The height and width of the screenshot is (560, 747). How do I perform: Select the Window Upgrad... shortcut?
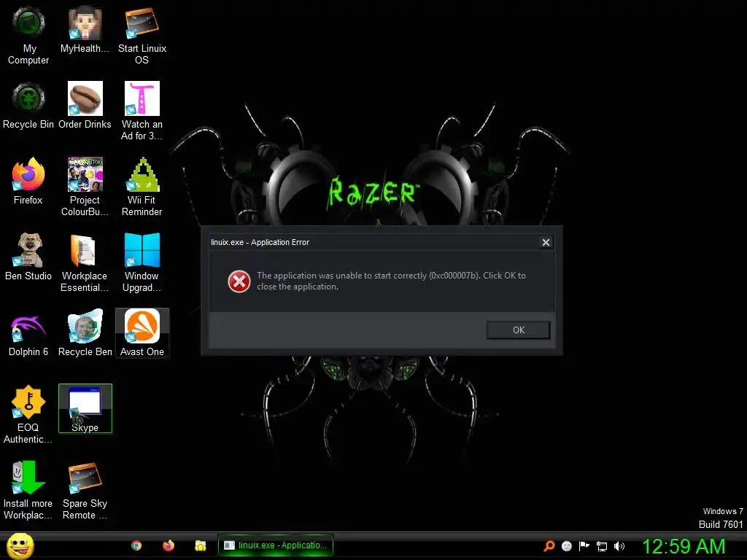[142, 262]
